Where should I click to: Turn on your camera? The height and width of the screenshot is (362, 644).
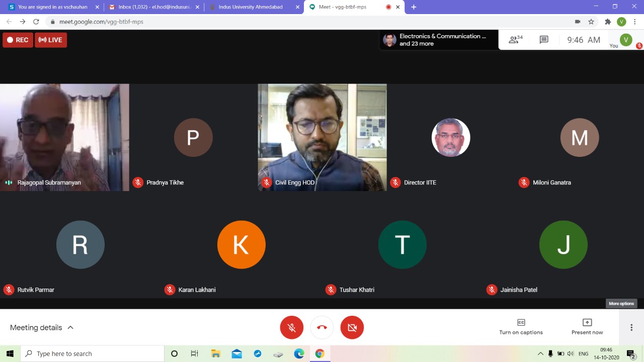(352, 327)
